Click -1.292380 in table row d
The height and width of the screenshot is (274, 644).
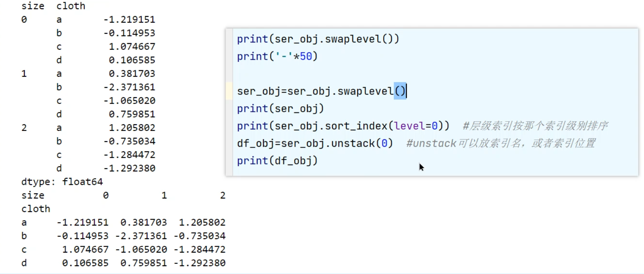200,263
